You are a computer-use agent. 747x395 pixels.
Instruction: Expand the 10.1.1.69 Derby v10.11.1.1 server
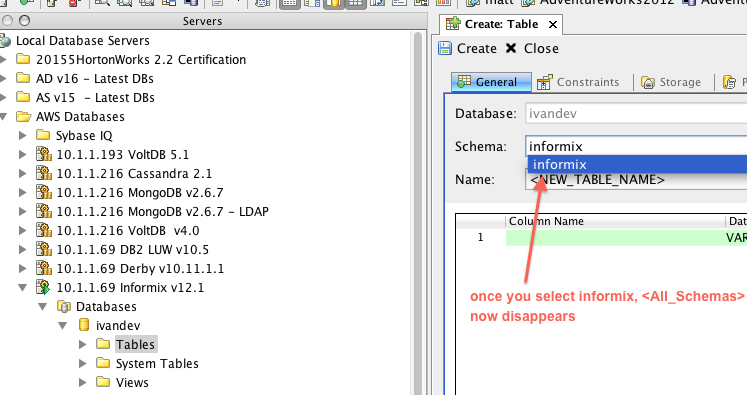pyautogui.click(x=22, y=269)
